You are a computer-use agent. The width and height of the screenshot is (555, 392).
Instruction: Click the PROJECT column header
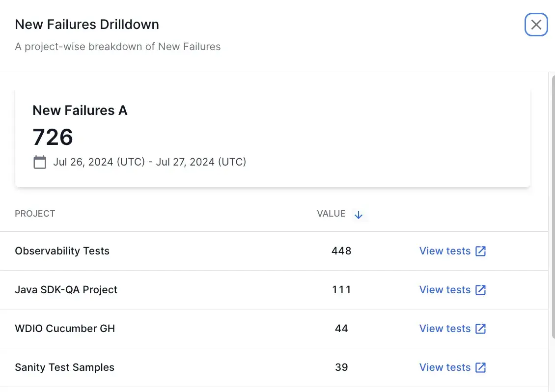tap(35, 214)
